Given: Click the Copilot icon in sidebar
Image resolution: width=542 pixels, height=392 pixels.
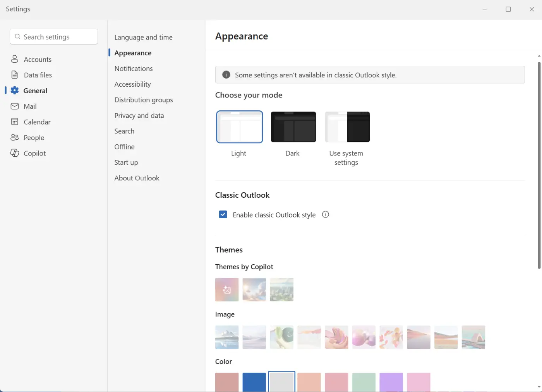Looking at the screenshot, I should pos(15,153).
